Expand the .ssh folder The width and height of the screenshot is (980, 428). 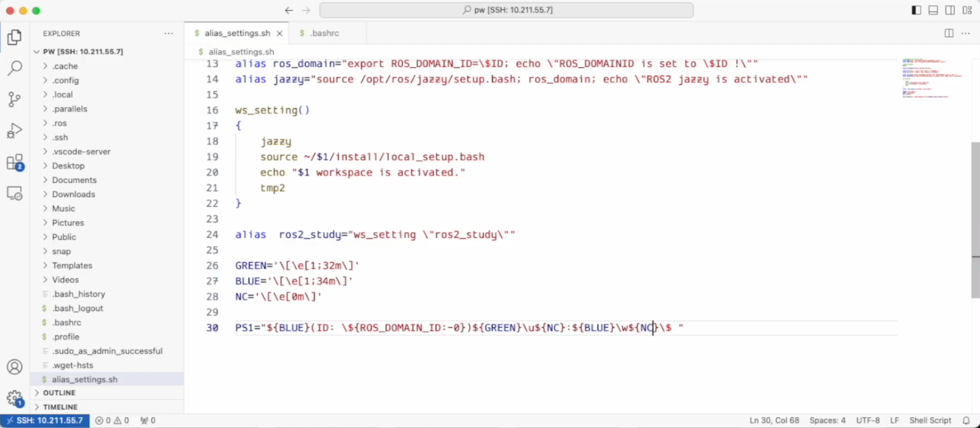point(107,137)
